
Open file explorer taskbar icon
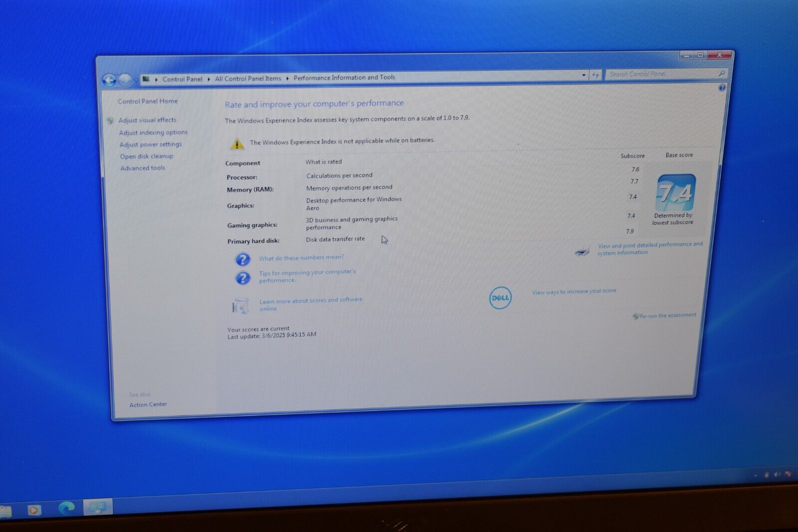point(5,512)
